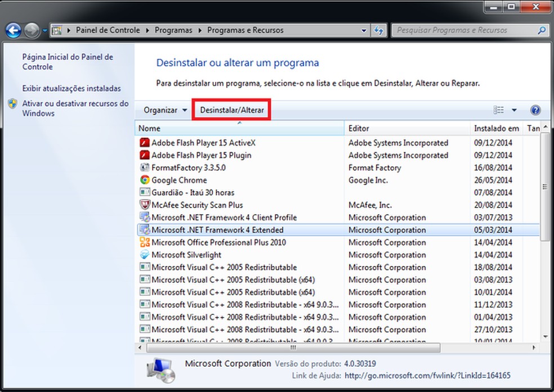Click the change view icon in toolbar
The image size is (554, 392).
click(x=498, y=110)
